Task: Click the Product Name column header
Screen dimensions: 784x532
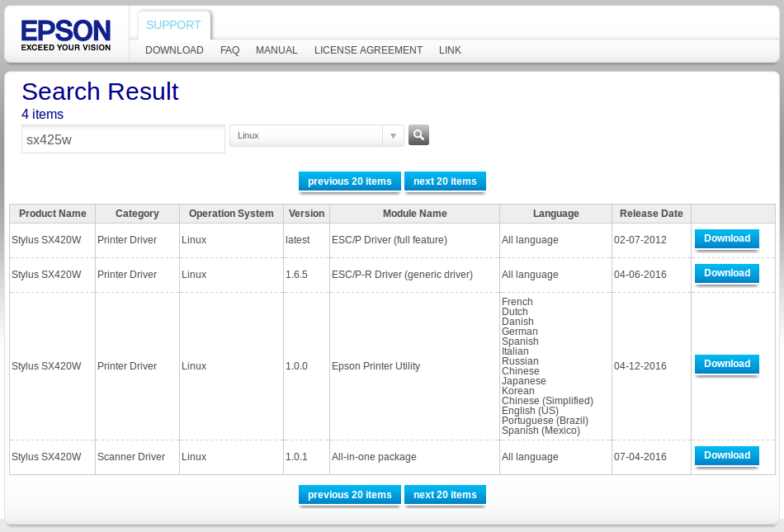Action: (53, 214)
